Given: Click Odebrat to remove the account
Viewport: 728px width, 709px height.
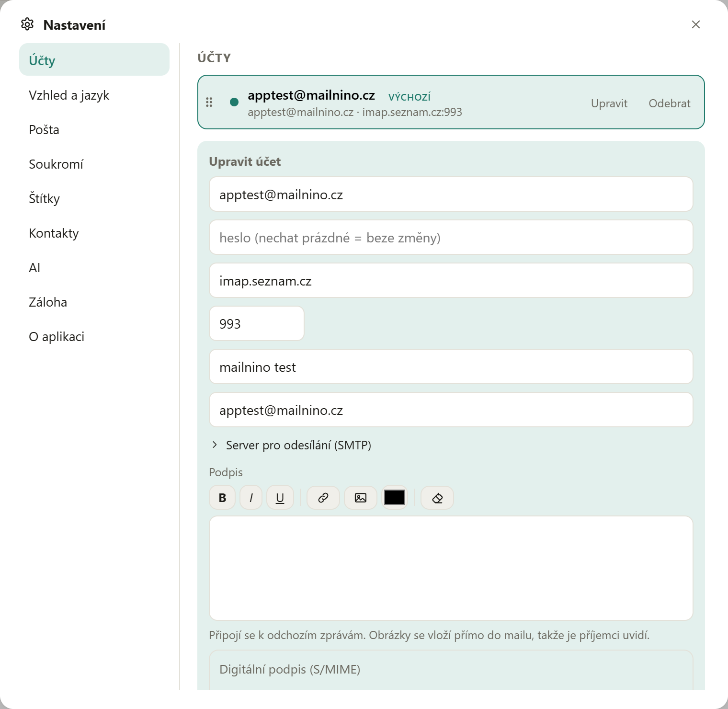Looking at the screenshot, I should click(670, 103).
